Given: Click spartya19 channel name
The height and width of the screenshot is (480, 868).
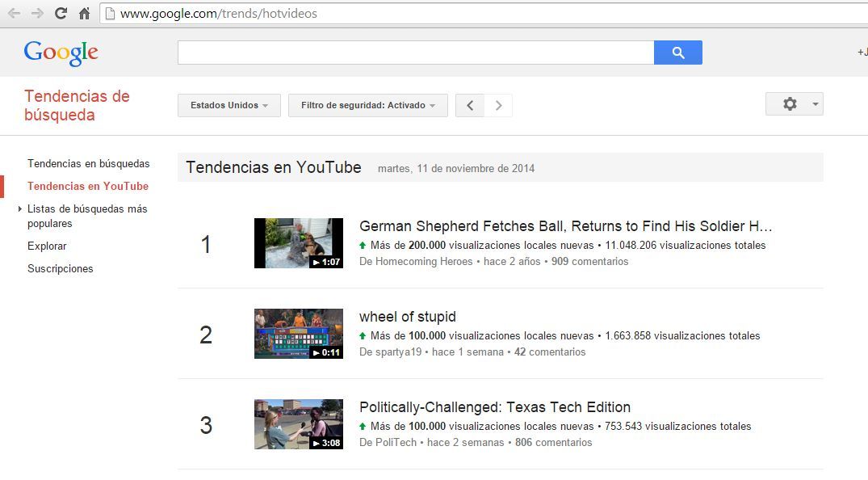Looking at the screenshot, I should tap(398, 352).
